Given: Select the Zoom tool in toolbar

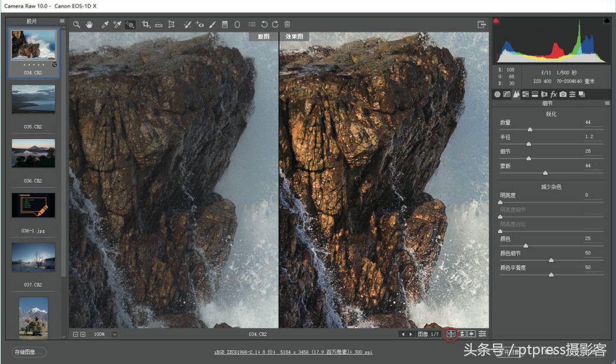Looking at the screenshot, I should click(77, 25).
